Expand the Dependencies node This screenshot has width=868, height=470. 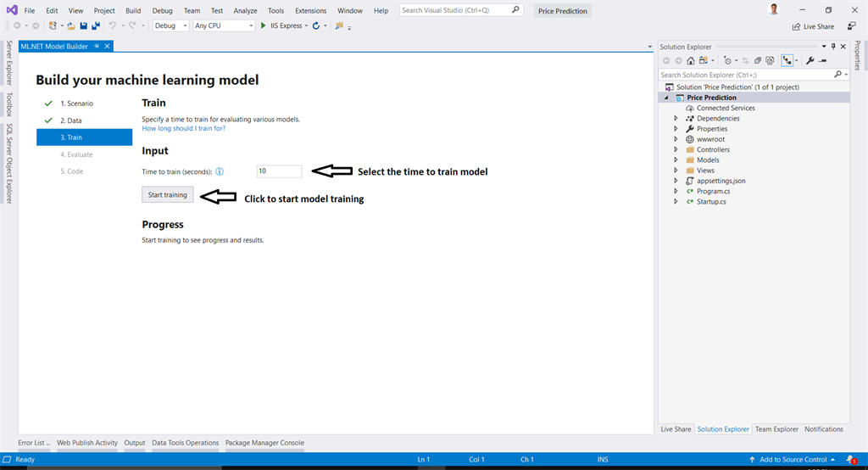tap(676, 118)
